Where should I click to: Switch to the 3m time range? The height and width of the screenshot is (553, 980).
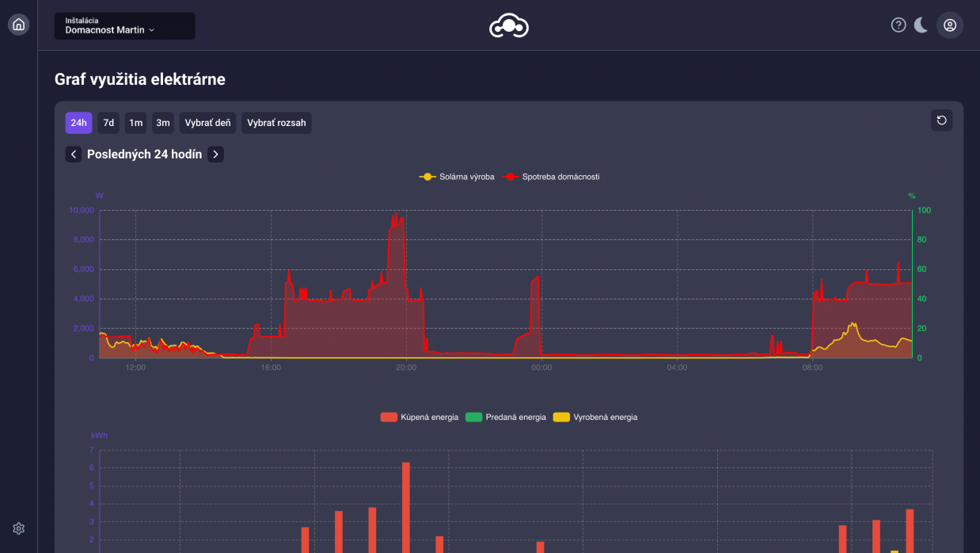tap(163, 123)
